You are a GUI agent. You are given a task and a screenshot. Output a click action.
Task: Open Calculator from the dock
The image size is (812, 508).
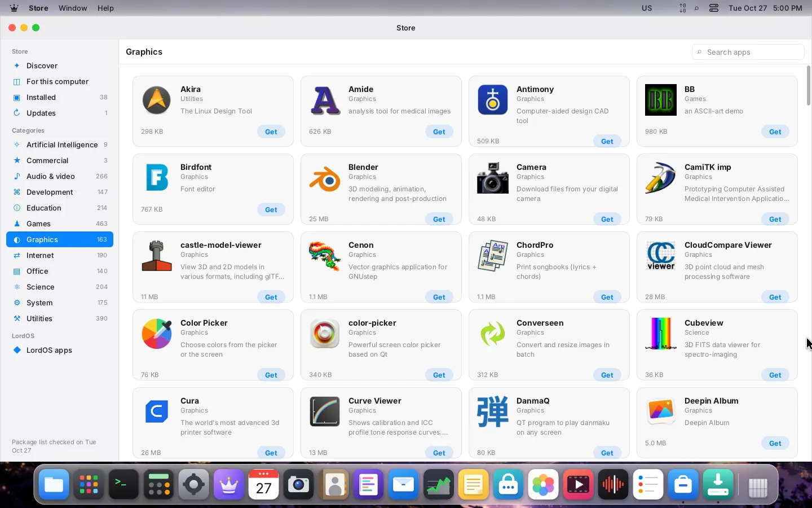pyautogui.click(x=158, y=484)
